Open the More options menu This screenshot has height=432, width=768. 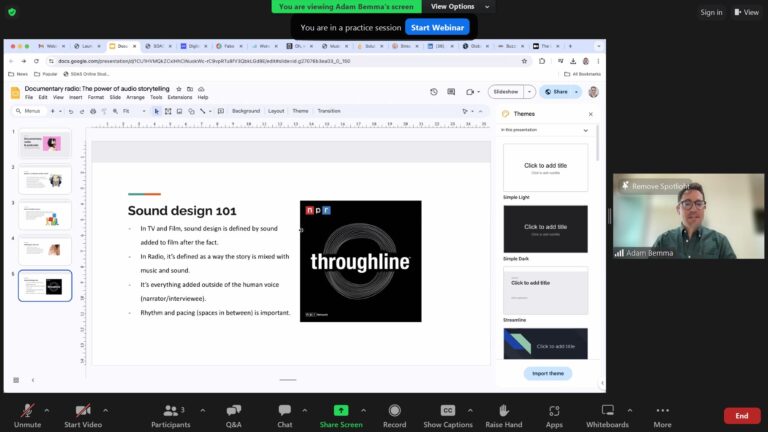(662, 416)
